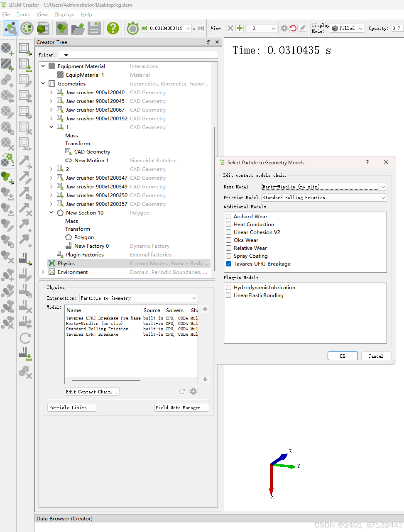Enable HydrodynamicLubrication plug-in checkbox

tap(229, 287)
